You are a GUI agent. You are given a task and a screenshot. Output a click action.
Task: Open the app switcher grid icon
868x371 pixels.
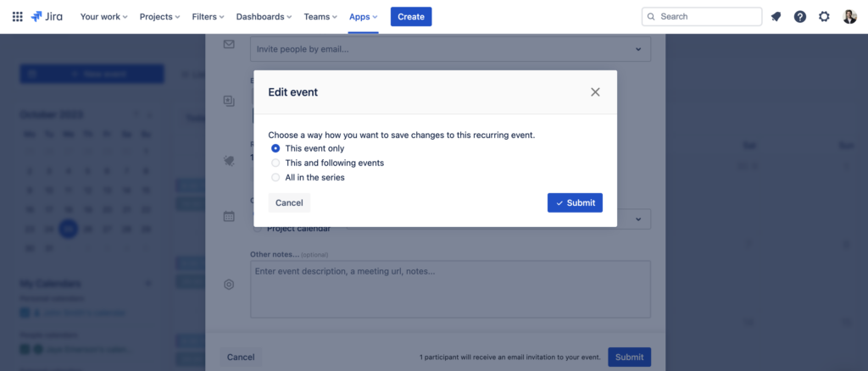(x=17, y=16)
